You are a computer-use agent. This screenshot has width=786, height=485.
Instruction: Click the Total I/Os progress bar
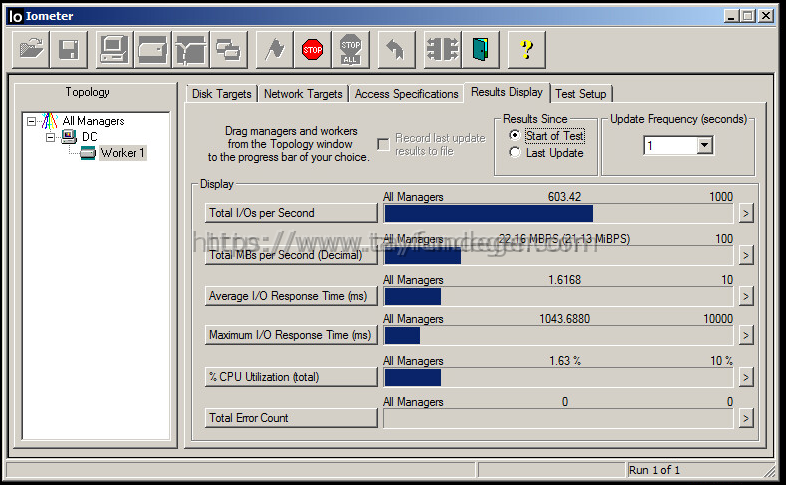point(558,213)
